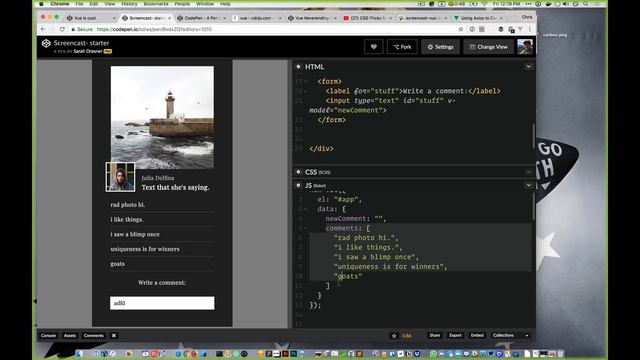
Task: Switch to 'Using Axios' browser tab
Action: [478, 18]
